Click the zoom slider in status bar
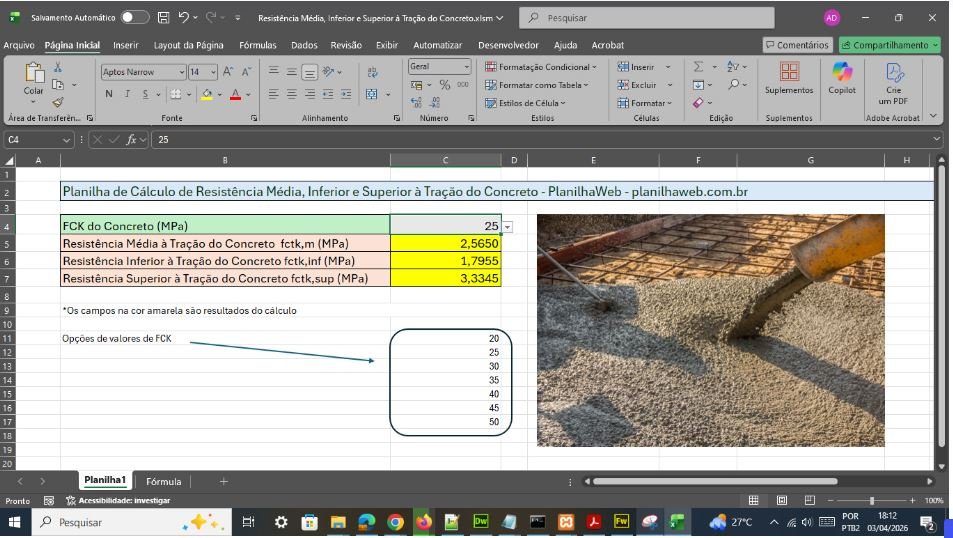953x538 pixels. tap(871, 500)
